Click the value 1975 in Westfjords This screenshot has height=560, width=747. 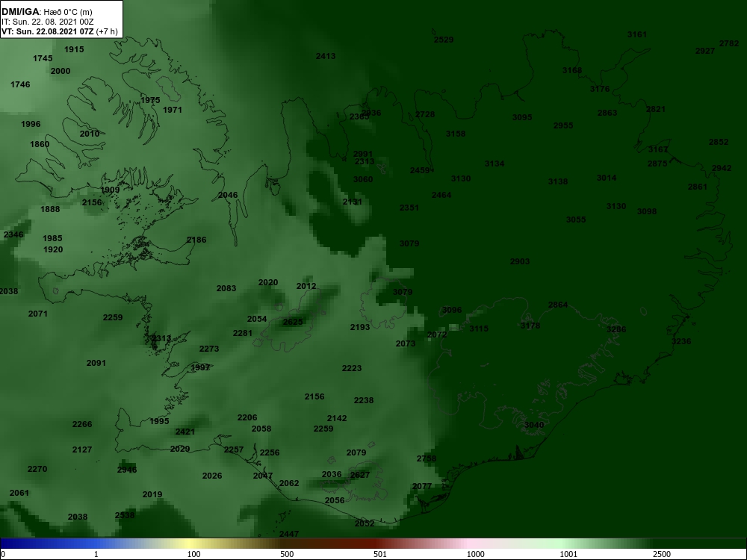tap(150, 101)
